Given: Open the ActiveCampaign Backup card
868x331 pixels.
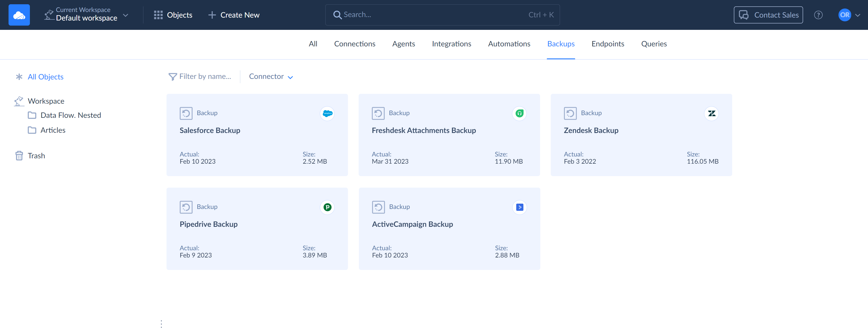Looking at the screenshot, I should tap(450, 228).
